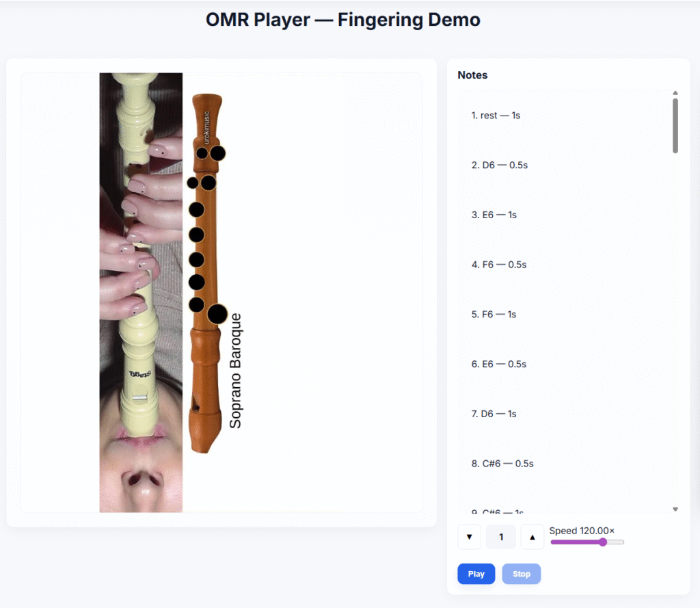The image size is (700, 608).
Task: Click the Stop button
Action: 521,574
